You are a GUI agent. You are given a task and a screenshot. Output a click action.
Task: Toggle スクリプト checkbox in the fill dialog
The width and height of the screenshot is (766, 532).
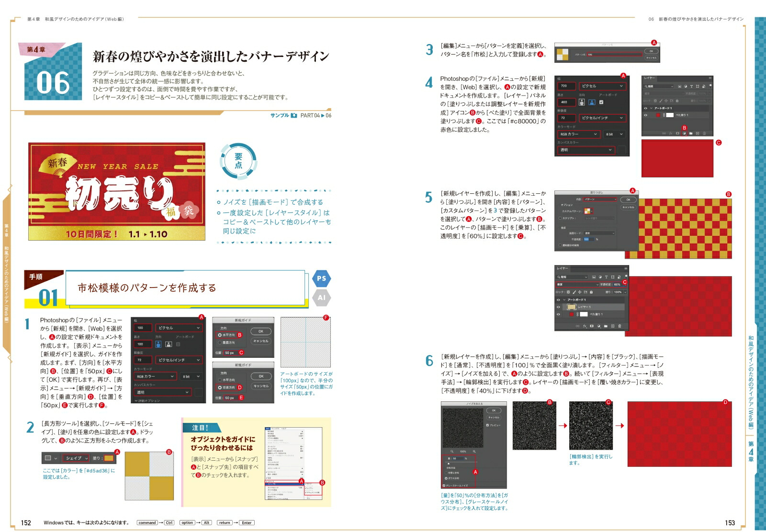coord(560,218)
